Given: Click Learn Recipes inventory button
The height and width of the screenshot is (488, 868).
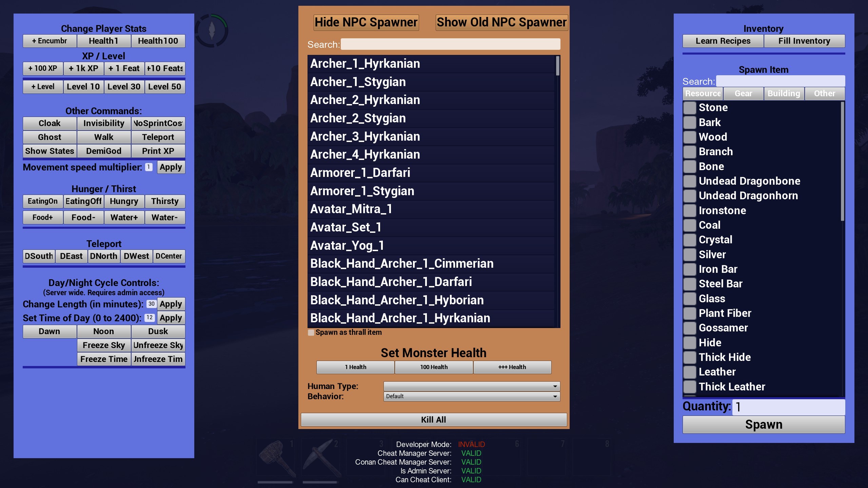Looking at the screenshot, I should tap(723, 41).
